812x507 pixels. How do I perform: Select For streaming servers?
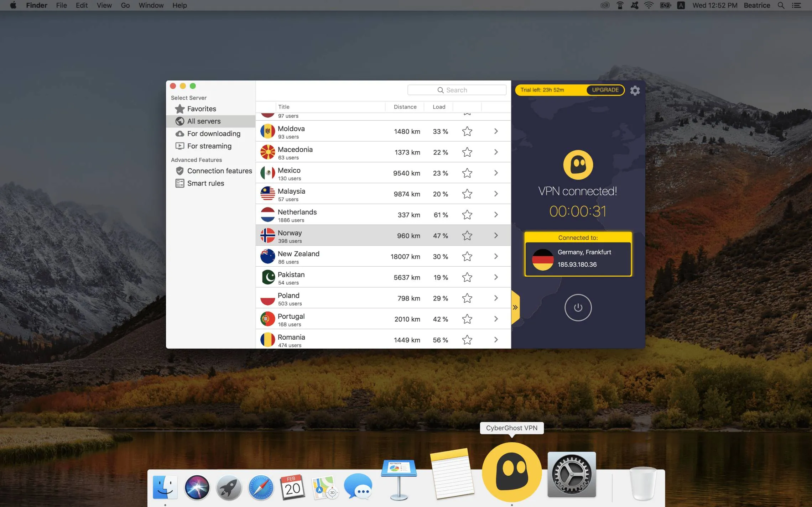click(209, 146)
